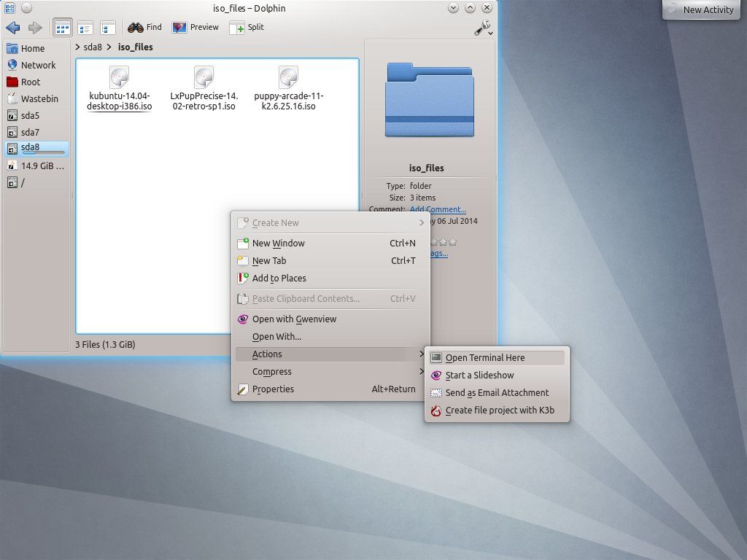Expand the Create New submenu
The height and width of the screenshot is (560, 747).
click(329, 222)
